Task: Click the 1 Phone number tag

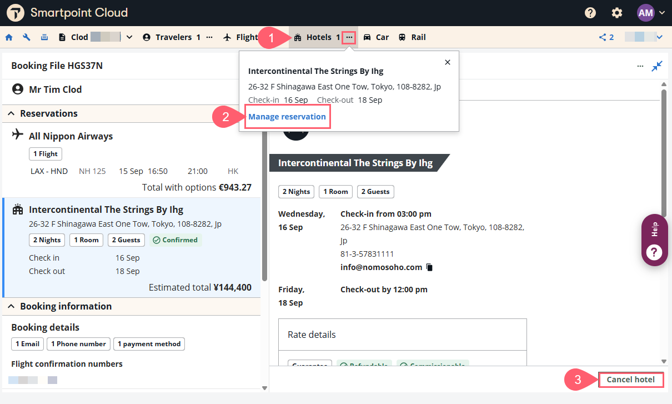Action: pyautogui.click(x=78, y=344)
